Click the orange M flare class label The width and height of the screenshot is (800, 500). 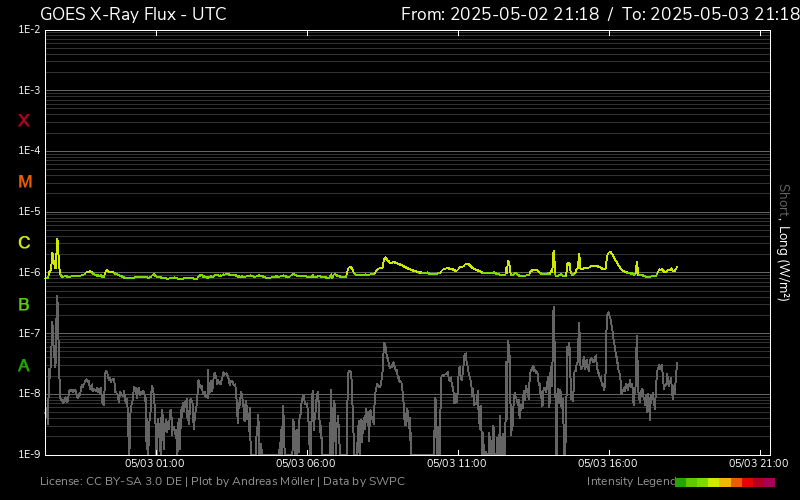coord(25,182)
